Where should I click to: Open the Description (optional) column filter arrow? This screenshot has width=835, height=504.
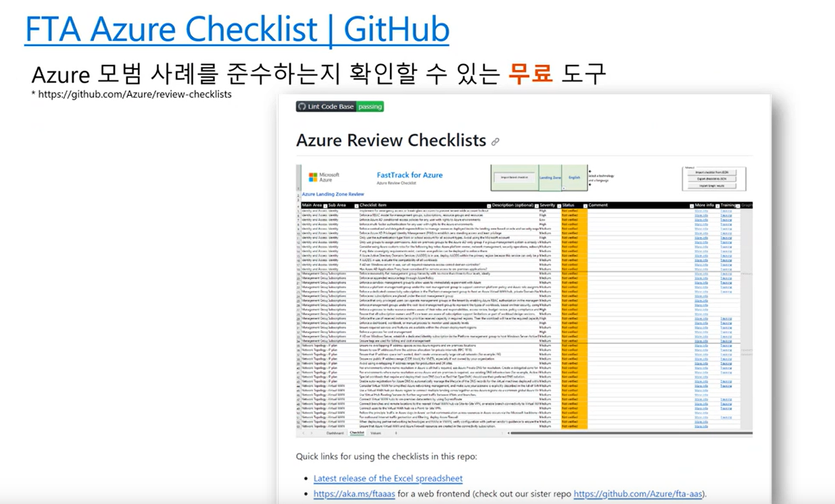point(537,205)
